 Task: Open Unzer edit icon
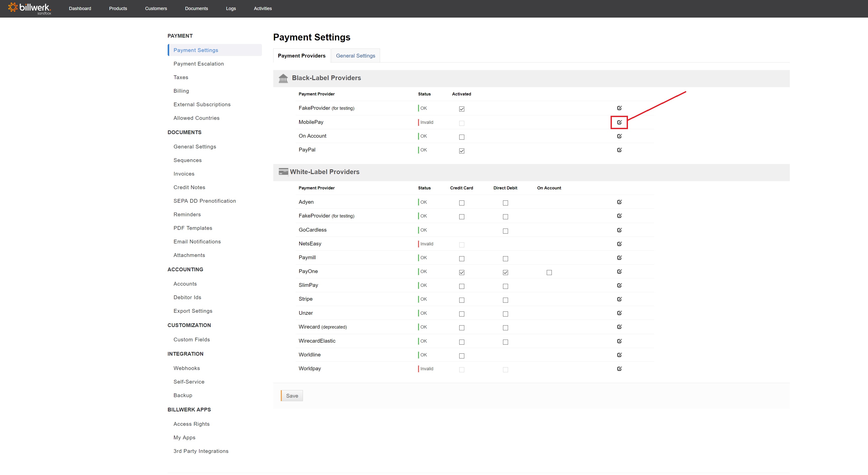click(619, 313)
